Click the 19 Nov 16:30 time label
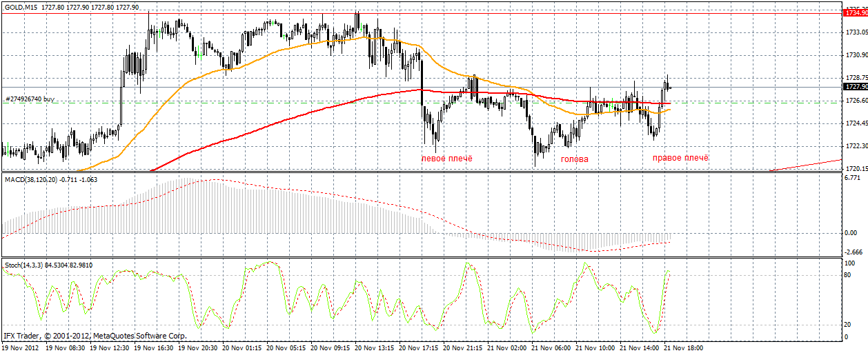This screenshot has width=868, height=353. [x=152, y=348]
